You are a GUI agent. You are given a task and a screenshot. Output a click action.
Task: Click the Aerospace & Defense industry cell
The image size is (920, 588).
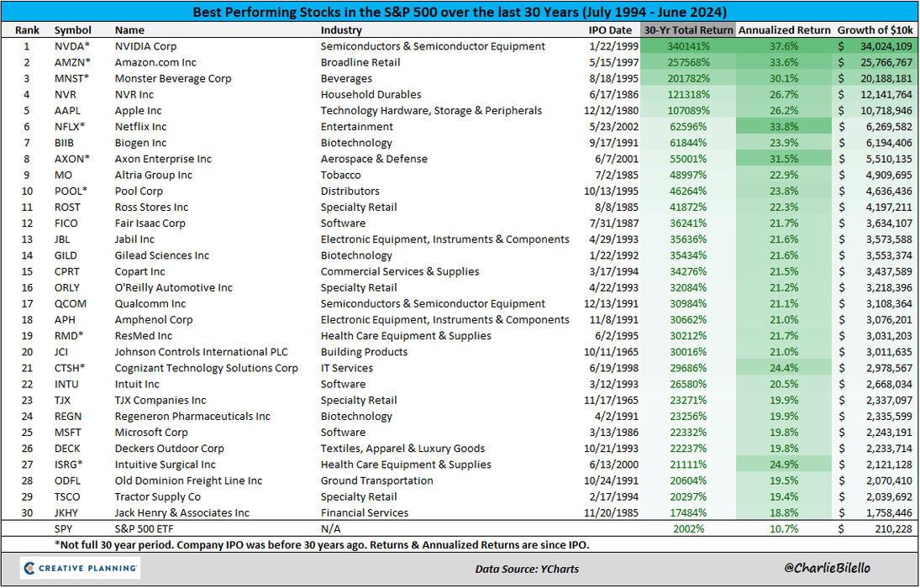pos(374,159)
